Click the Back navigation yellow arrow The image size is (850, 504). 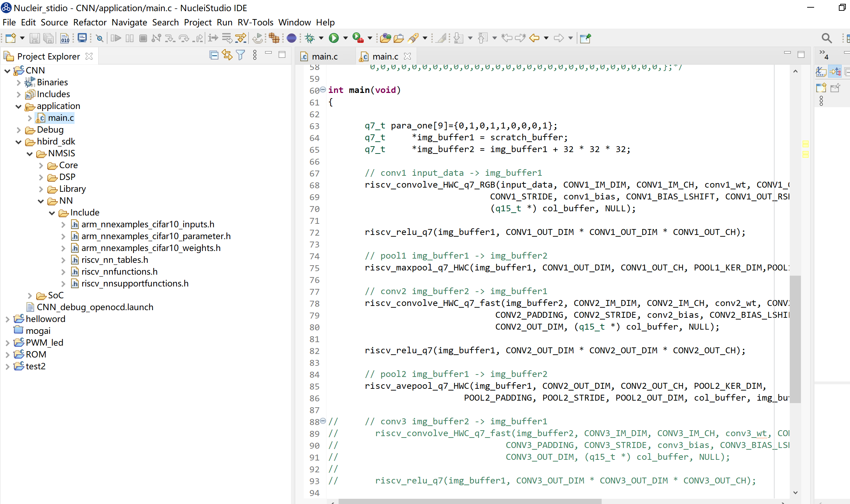534,38
